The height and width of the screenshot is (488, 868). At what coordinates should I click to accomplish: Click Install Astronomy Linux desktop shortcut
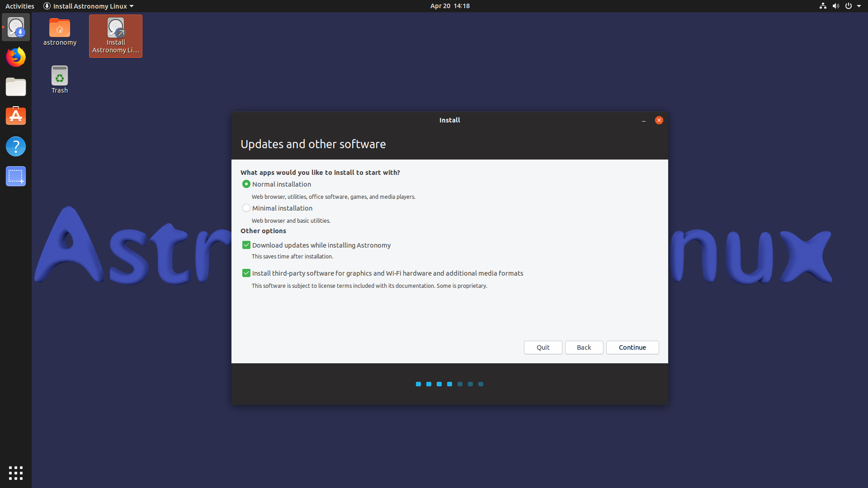click(116, 36)
